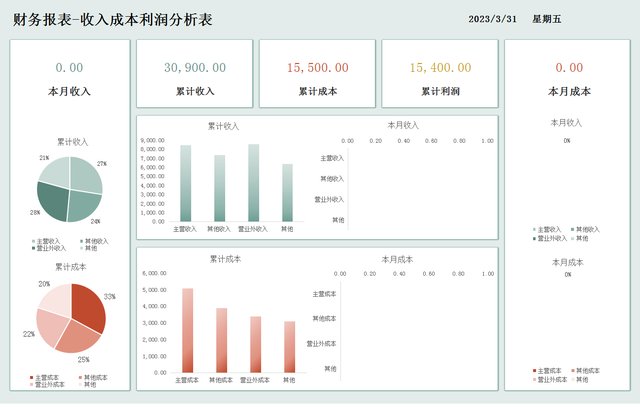
Task: Select the red 0.00 value above bold 本月成本
Action: (569, 67)
